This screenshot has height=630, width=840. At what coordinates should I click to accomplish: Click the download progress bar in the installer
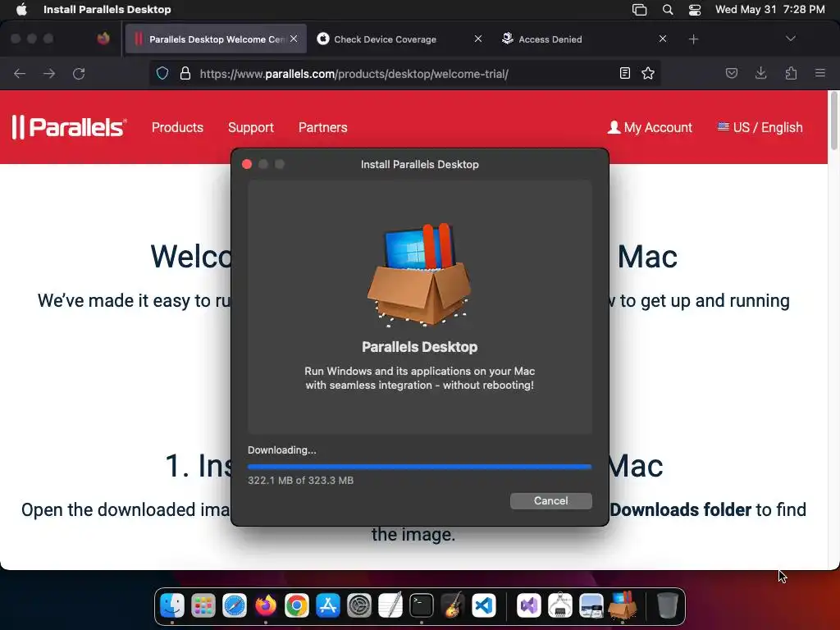coord(419,467)
